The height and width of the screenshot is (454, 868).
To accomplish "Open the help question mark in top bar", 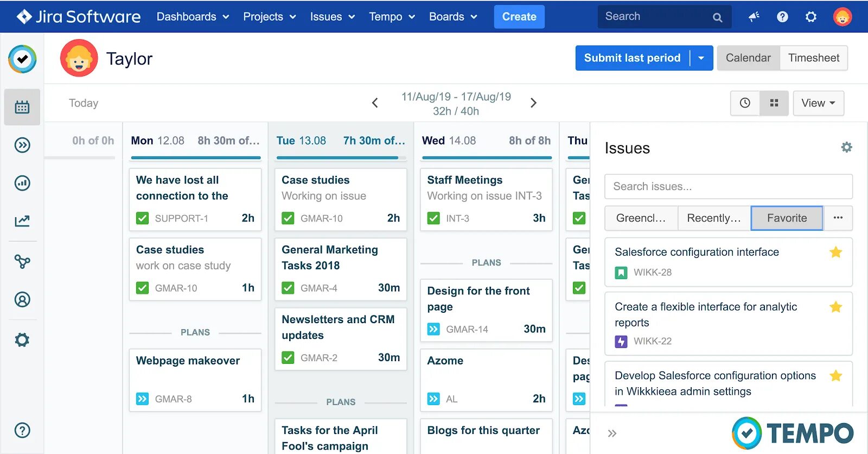I will point(782,17).
